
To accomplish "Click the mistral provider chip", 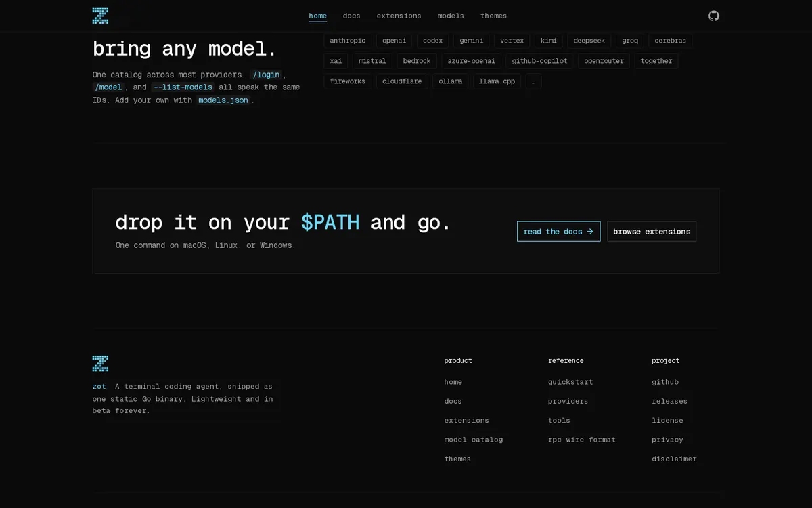I will click(x=372, y=61).
